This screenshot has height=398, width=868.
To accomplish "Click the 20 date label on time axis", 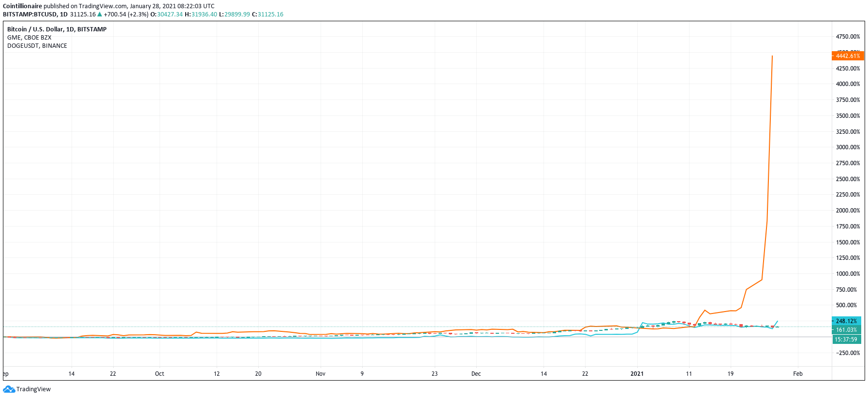I will pyautogui.click(x=258, y=374).
